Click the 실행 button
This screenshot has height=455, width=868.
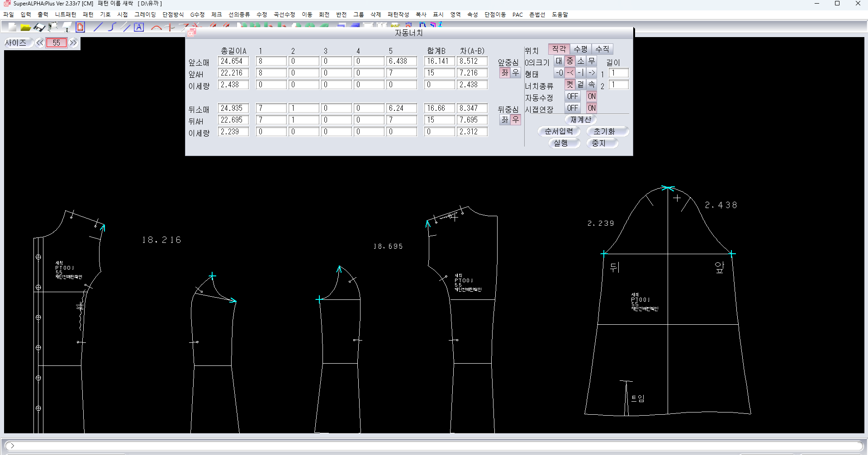click(x=560, y=143)
